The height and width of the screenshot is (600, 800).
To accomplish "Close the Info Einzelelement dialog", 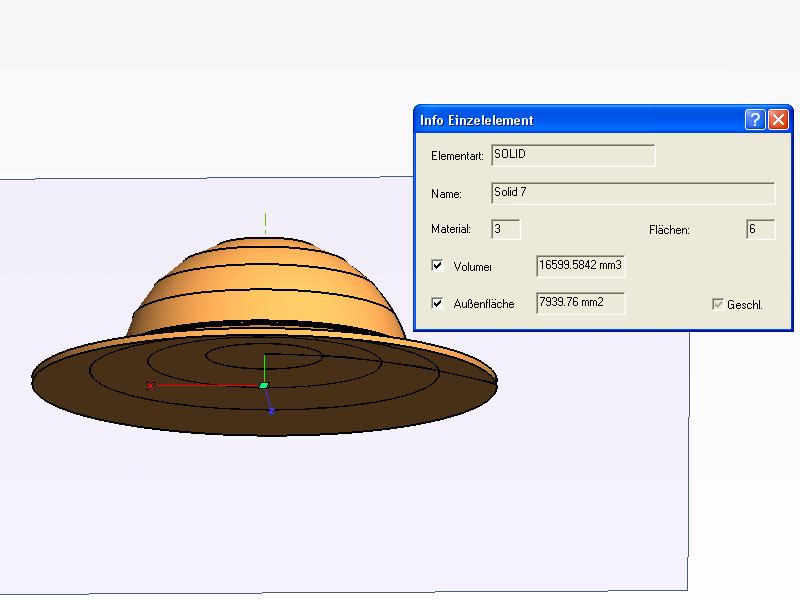I will tap(779, 120).
